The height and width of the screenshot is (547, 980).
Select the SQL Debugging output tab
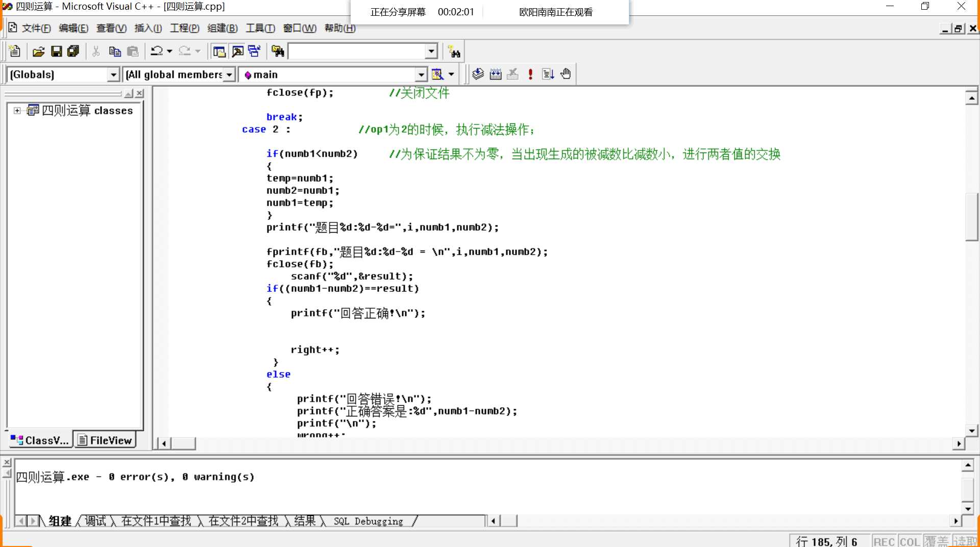click(x=369, y=521)
